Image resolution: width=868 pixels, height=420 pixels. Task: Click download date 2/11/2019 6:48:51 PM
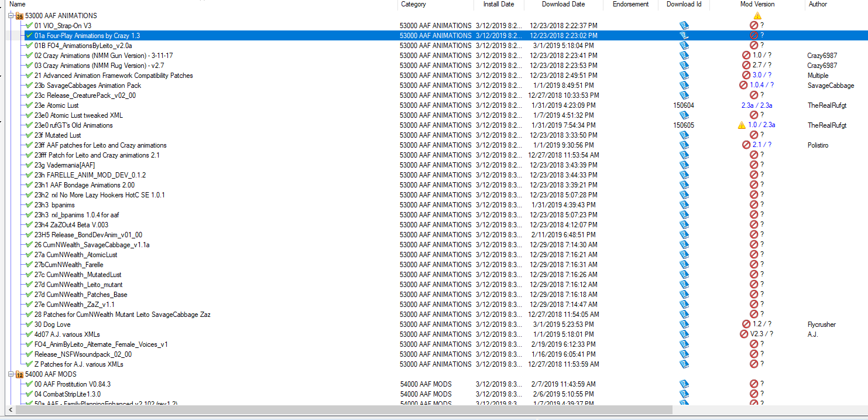pyautogui.click(x=564, y=235)
